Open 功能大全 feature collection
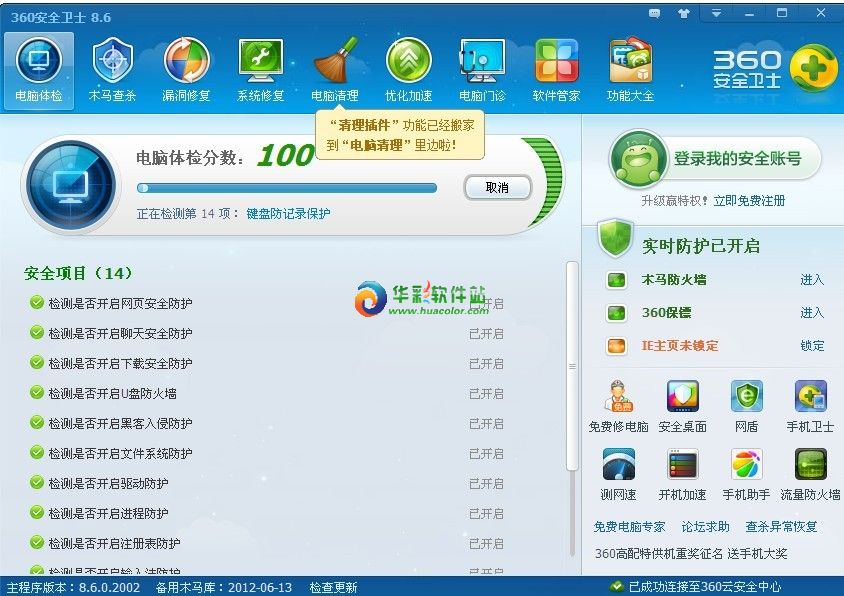The height and width of the screenshot is (596, 844). (x=630, y=71)
